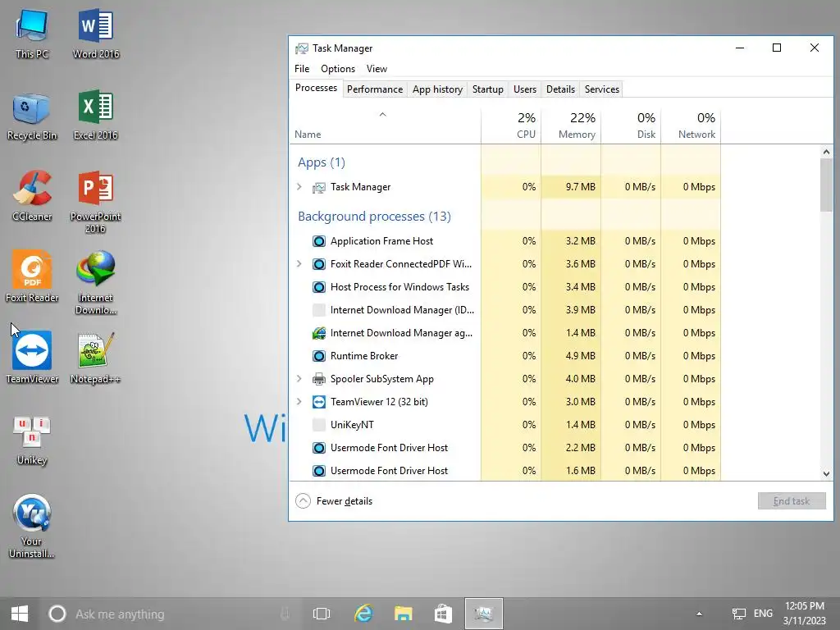This screenshot has width=840, height=630.
Task: Switch to the Startup tab
Action: [x=487, y=89]
